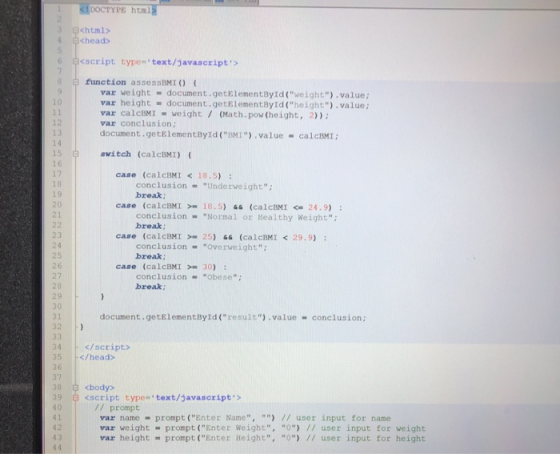Click the '// prompt' comment on line 40
This screenshot has width=560, height=454.
[118, 408]
